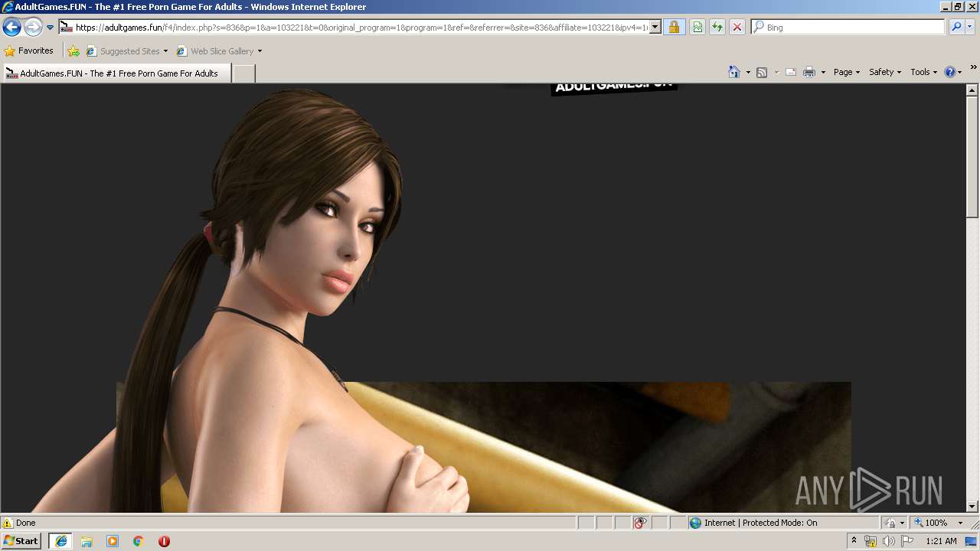Expand the Web Slice Gallery dropdown arrow
This screenshot has width=980, height=551.
[x=260, y=51]
